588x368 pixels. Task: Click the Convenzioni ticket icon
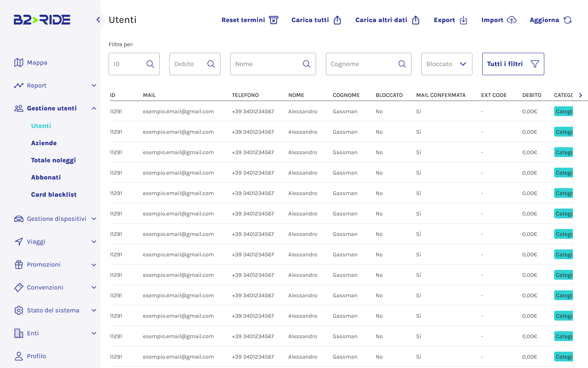[19, 287]
